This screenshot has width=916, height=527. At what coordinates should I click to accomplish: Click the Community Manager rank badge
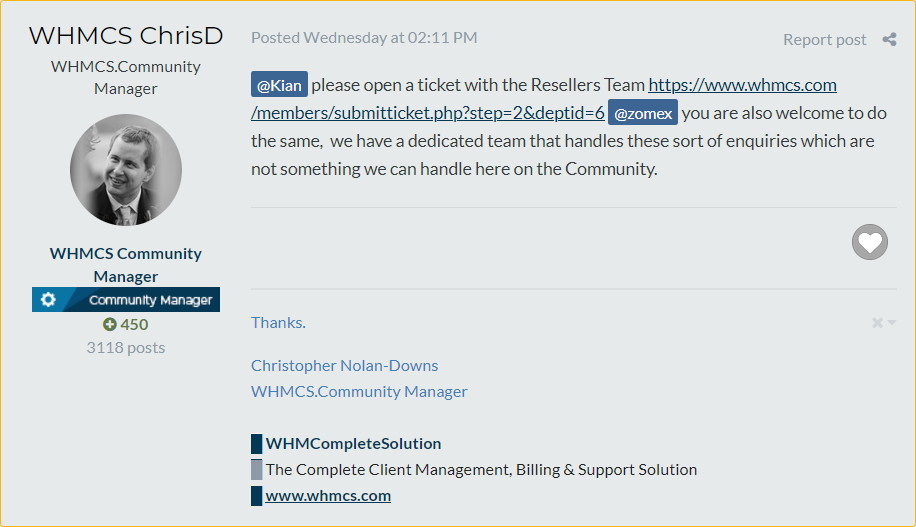(x=126, y=299)
